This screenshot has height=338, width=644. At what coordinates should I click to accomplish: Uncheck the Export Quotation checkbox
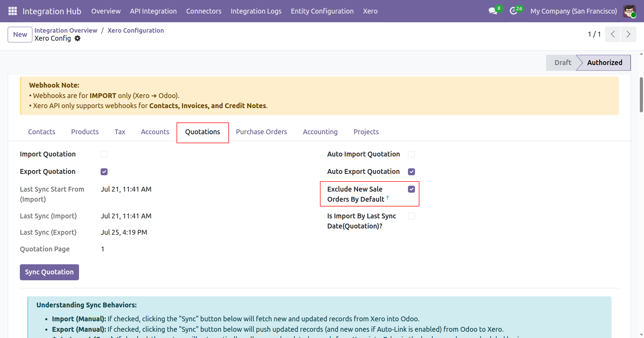pyautogui.click(x=104, y=171)
